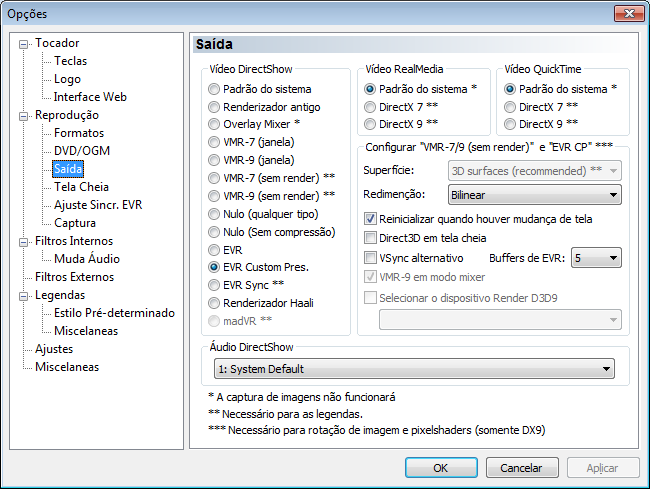650x489 pixels.
Task: Select QuickTime DirectX 9 option
Action: click(x=510, y=124)
